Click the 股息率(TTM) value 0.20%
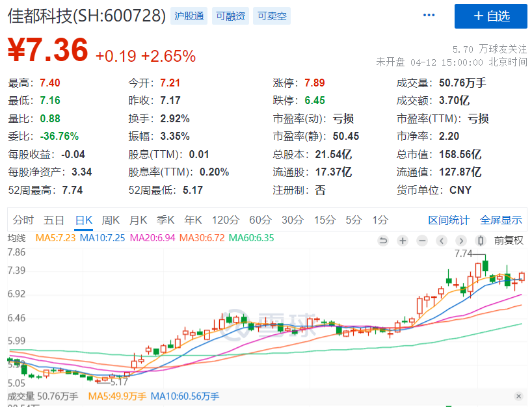This screenshot has width=532, height=407. [x=214, y=172]
